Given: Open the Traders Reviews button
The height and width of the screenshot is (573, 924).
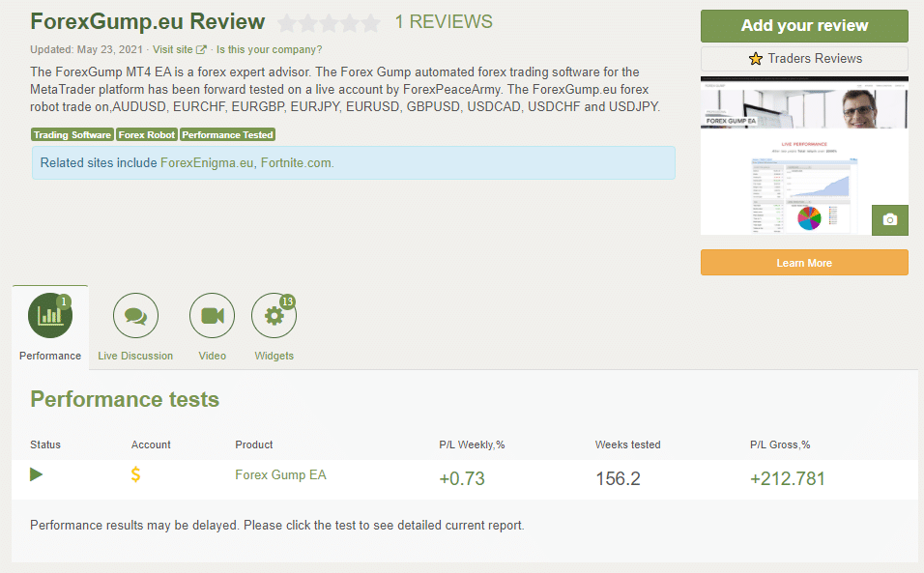Looking at the screenshot, I should [804, 59].
